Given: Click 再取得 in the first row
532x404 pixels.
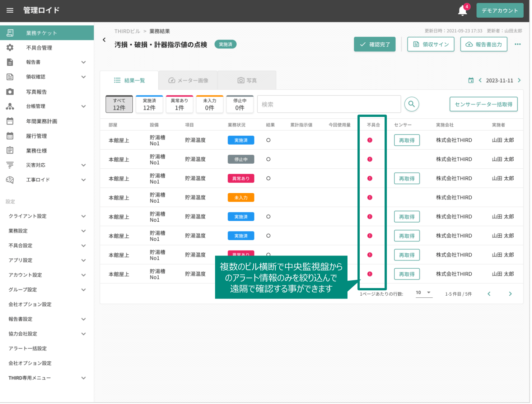Looking at the screenshot, I should point(407,140).
